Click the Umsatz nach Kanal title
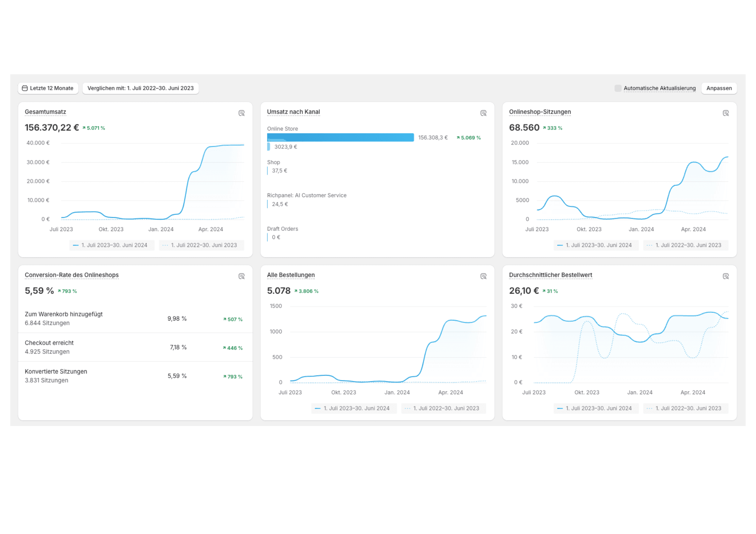This screenshot has width=756, height=534. [x=293, y=112]
